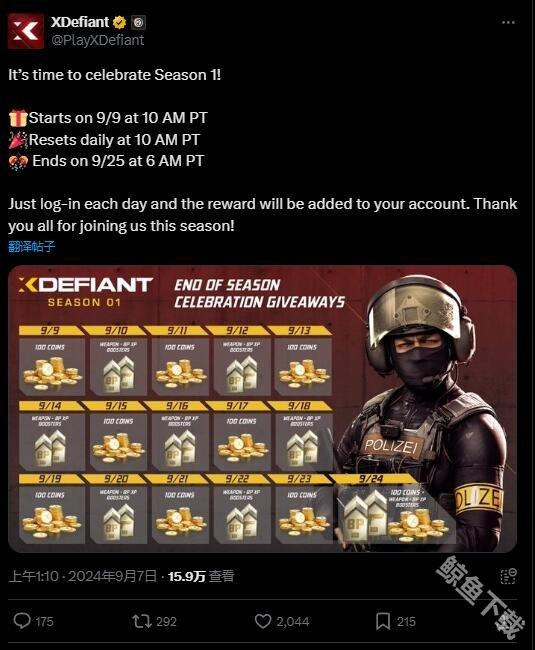Click the affiliate badge beside verified checkmark
Screen dimensions: 535x650
138,22
